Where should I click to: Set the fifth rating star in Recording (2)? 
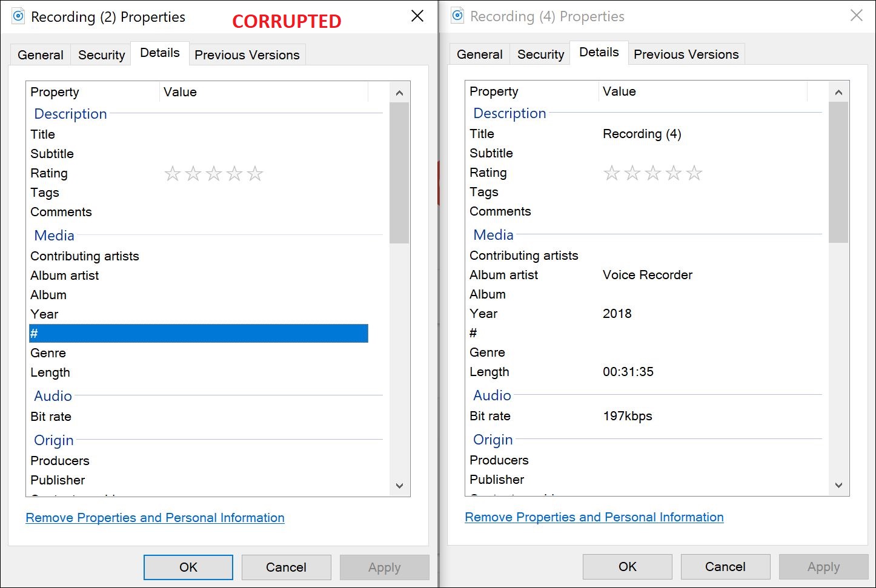[x=255, y=174]
